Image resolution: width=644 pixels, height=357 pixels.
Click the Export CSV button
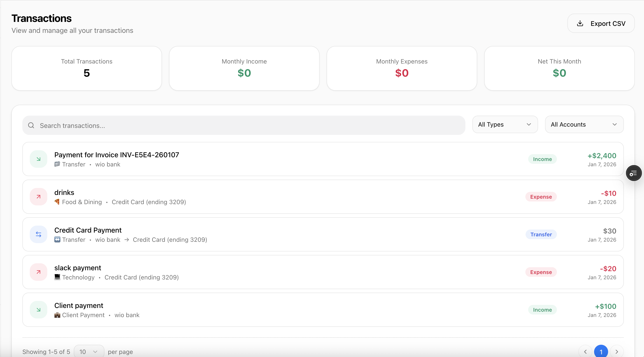(601, 23)
